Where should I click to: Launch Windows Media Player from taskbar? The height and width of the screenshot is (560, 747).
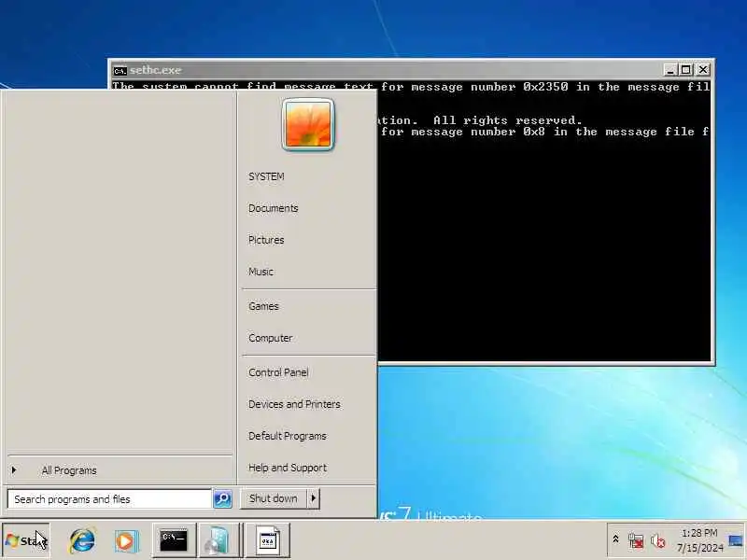point(126,541)
